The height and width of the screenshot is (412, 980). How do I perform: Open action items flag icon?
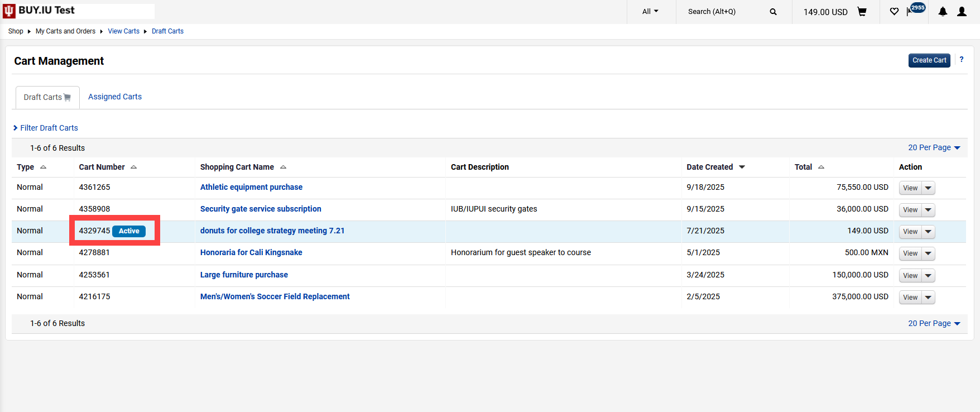click(x=911, y=12)
